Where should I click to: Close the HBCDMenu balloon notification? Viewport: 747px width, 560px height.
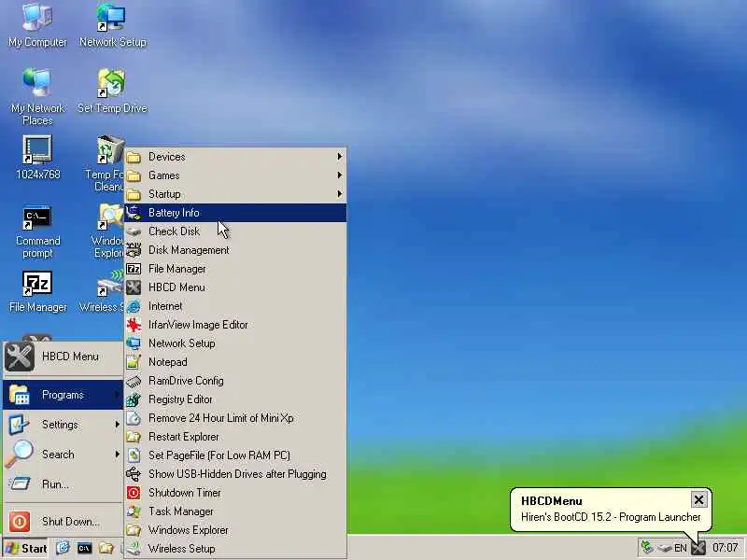click(x=698, y=499)
